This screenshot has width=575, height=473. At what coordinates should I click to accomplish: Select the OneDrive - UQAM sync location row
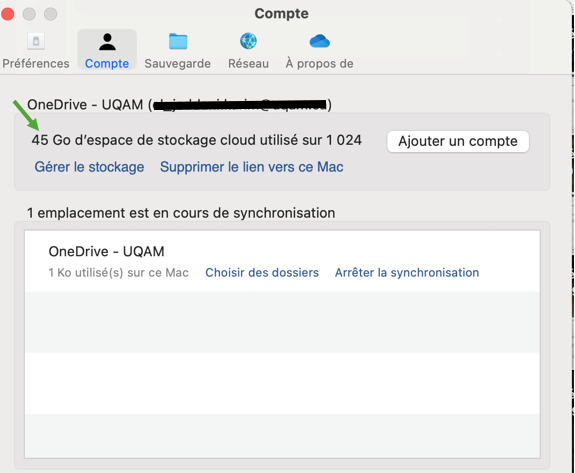coord(282,261)
